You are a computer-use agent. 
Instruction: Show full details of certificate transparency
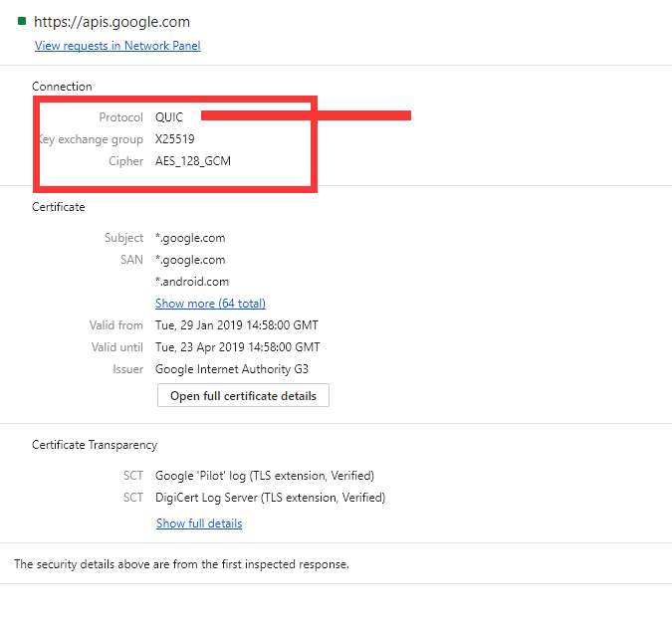tap(199, 524)
